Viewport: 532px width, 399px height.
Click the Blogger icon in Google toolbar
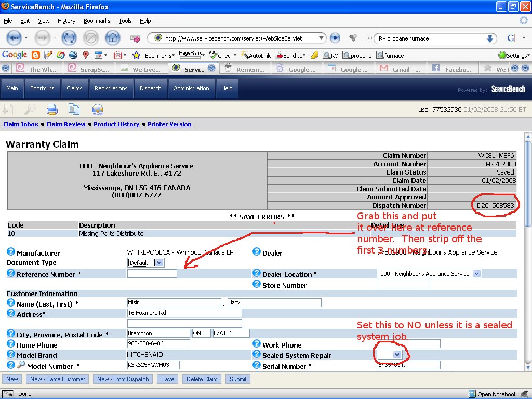pos(36,55)
